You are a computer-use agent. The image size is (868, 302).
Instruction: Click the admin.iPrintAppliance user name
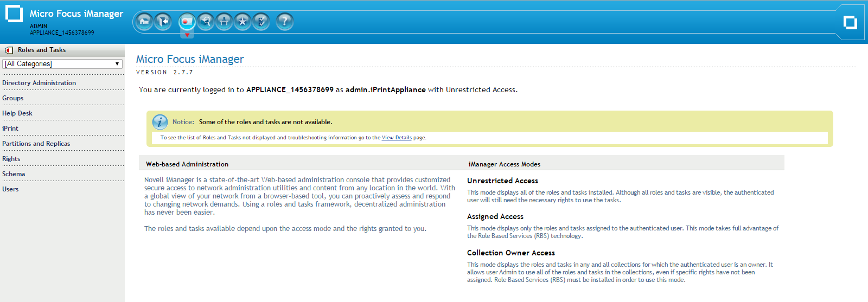pyautogui.click(x=386, y=89)
